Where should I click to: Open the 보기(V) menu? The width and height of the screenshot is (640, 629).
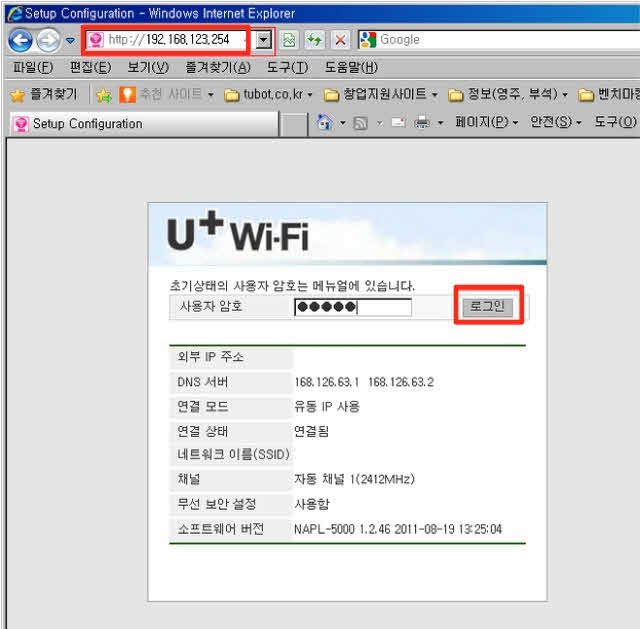[x=148, y=67]
